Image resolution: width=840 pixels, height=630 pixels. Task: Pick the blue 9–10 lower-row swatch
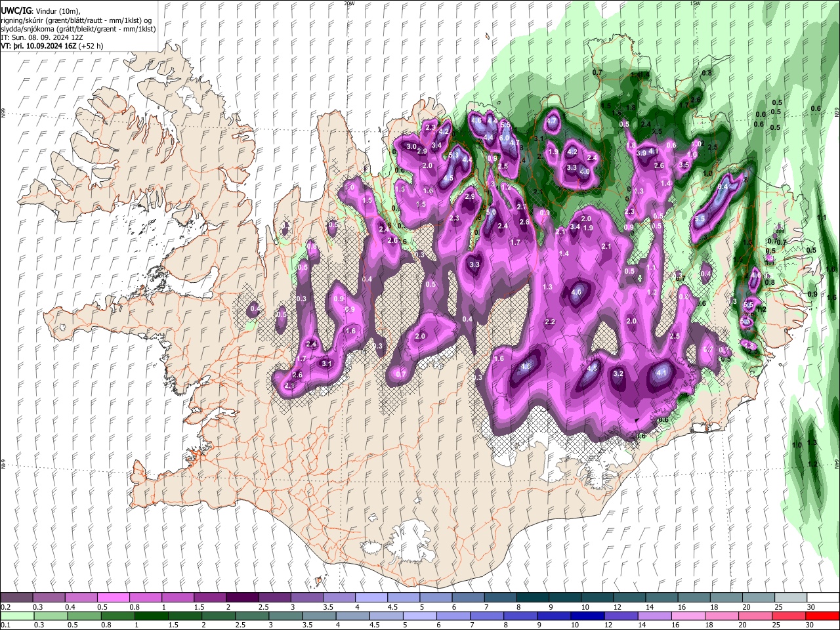554,616
